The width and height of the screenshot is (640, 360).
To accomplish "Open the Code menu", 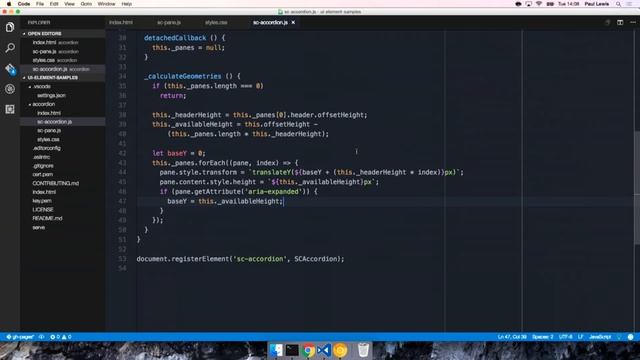I will [24, 4].
